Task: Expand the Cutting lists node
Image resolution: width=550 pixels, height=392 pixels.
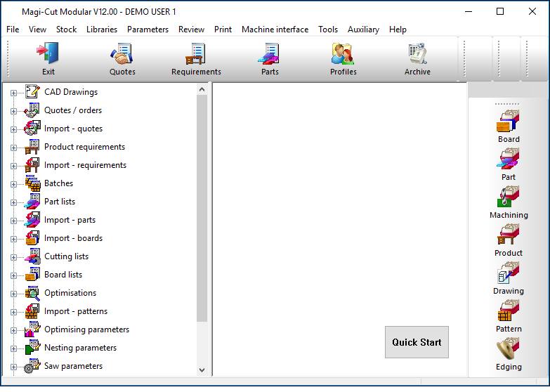Action: (13, 257)
